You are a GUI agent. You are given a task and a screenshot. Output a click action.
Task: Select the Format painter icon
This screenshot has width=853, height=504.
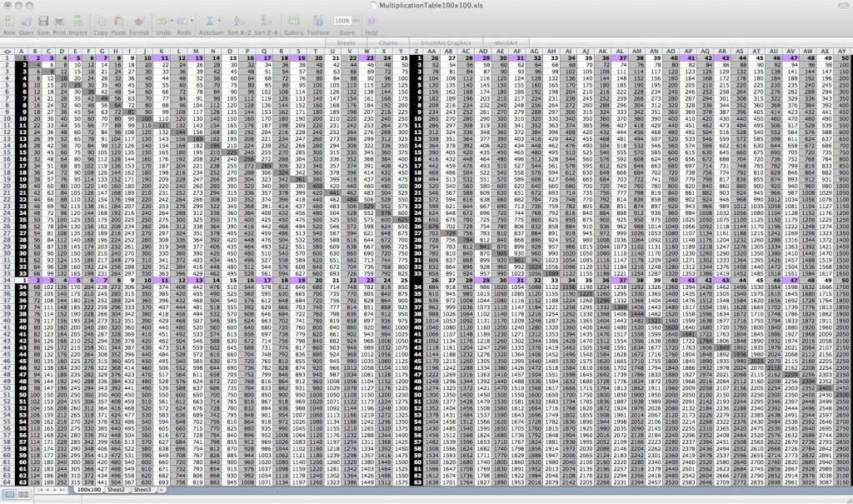(139, 21)
